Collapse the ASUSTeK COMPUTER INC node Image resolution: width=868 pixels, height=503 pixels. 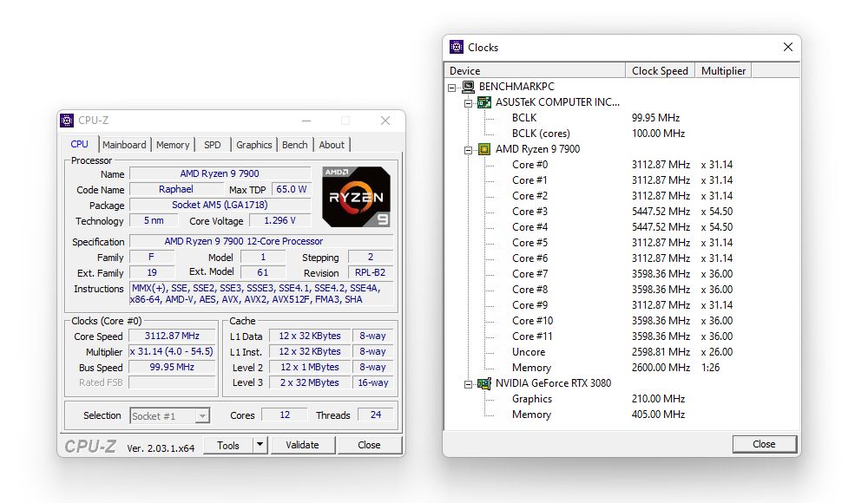(469, 103)
